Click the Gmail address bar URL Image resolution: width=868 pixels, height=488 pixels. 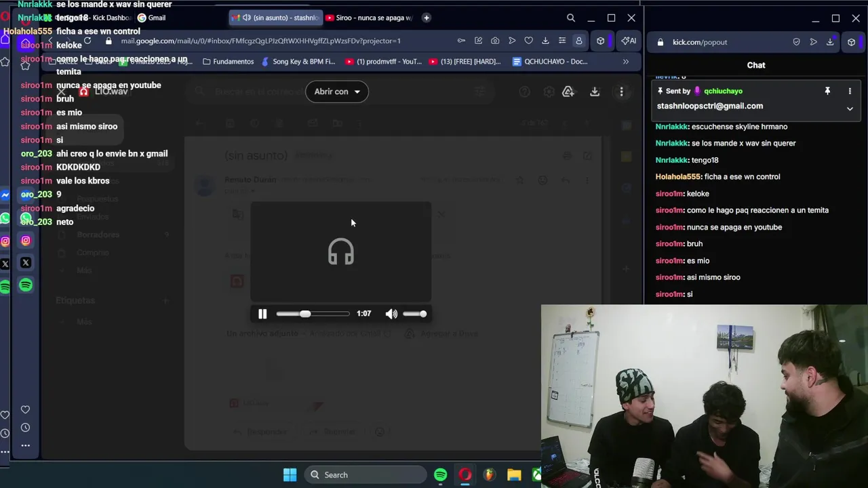(260, 41)
